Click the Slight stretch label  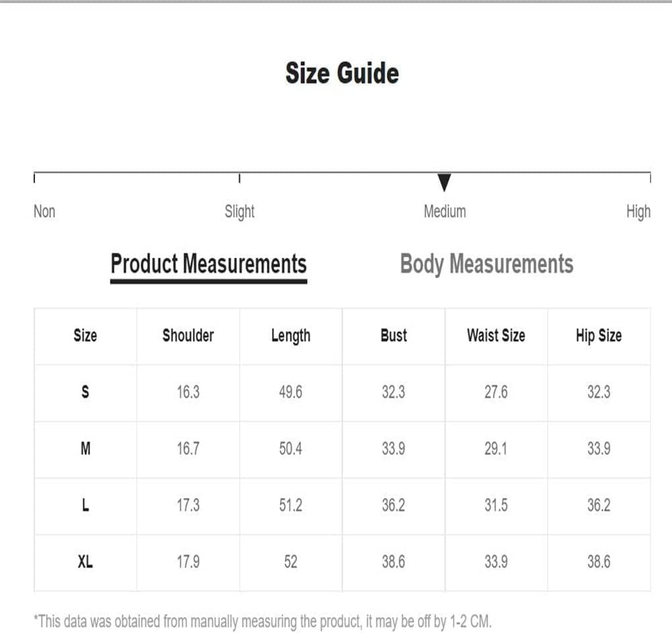coord(240,212)
